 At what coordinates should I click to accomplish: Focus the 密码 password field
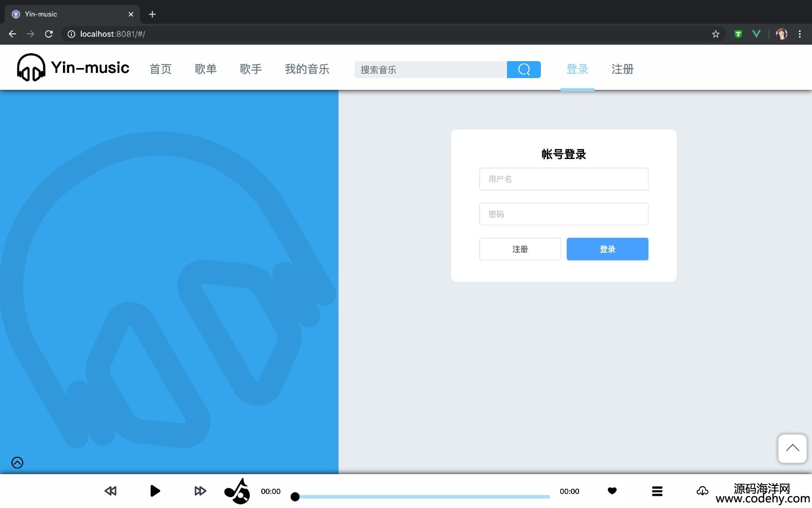(x=564, y=214)
